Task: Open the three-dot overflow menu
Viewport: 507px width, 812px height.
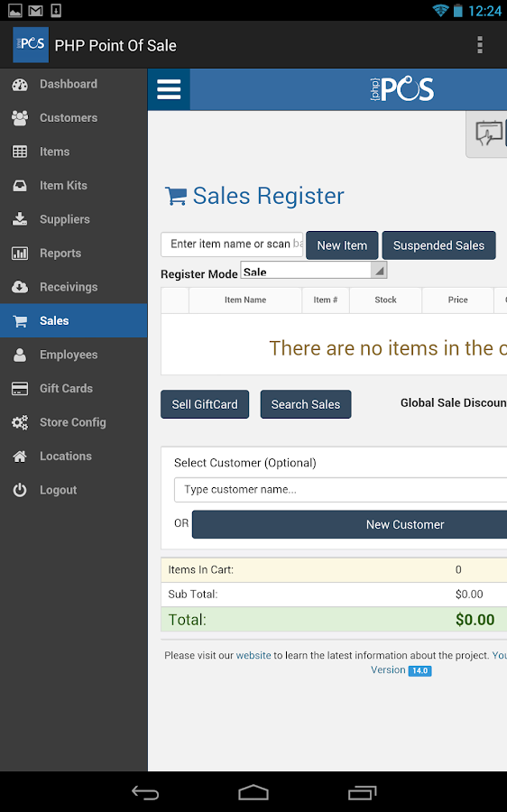Action: coord(480,45)
